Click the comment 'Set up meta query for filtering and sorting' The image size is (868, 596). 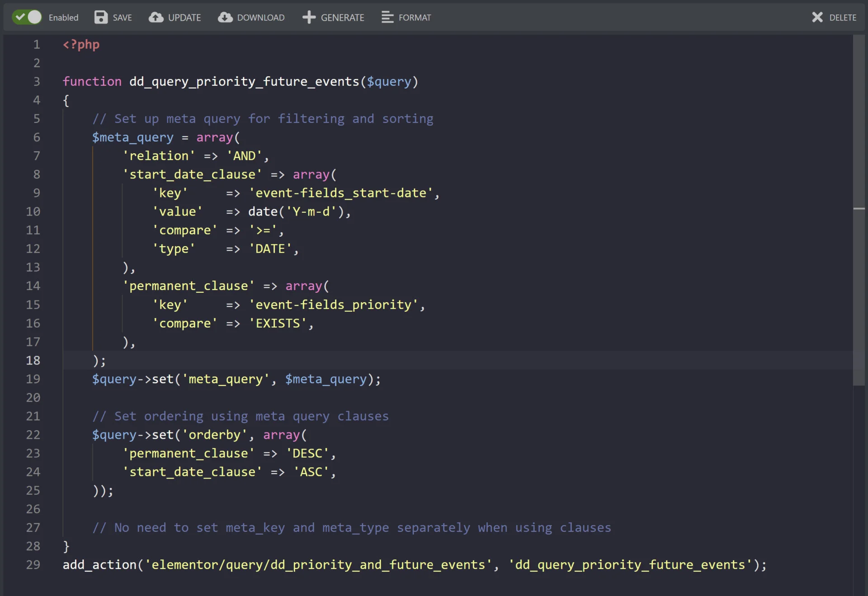263,118
